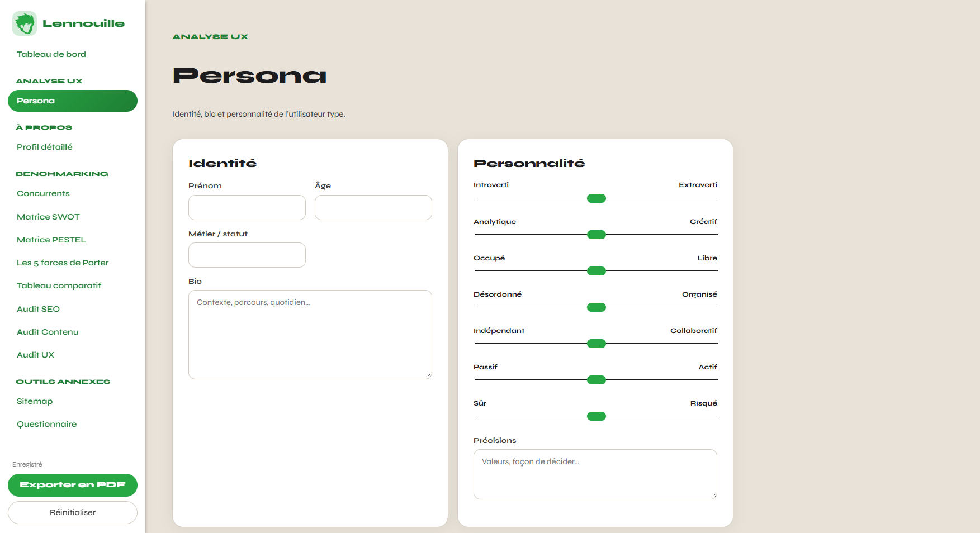Focus the Prénom input field
The image size is (980, 533).
click(247, 207)
